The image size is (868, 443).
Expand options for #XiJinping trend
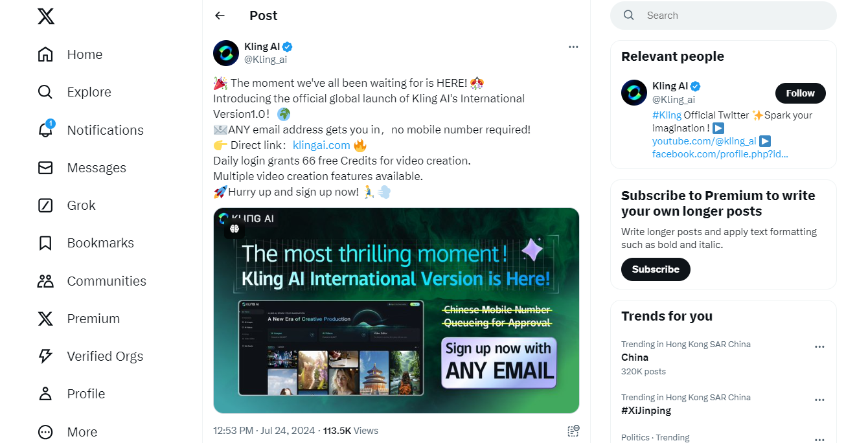(819, 400)
